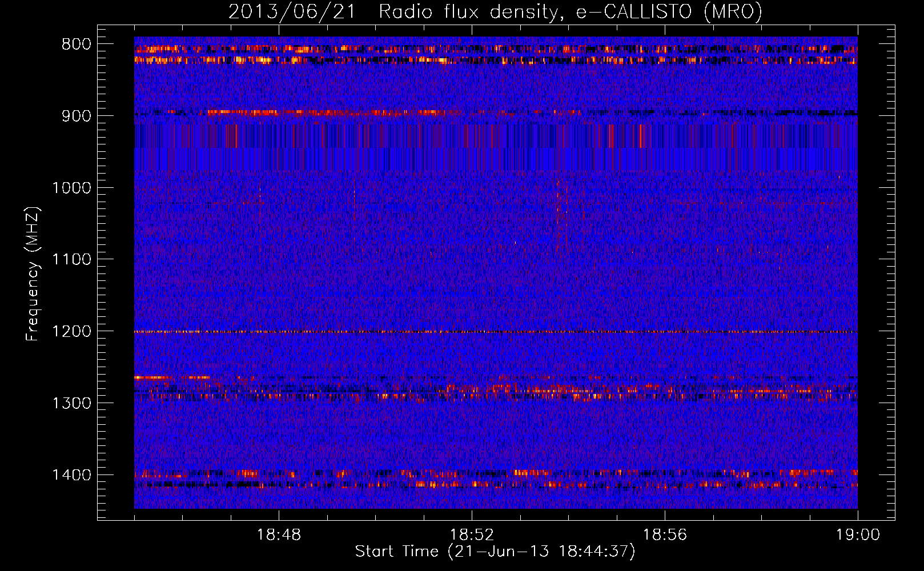Click the 800 frequency tick label
924x571 pixels.
[x=77, y=45]
